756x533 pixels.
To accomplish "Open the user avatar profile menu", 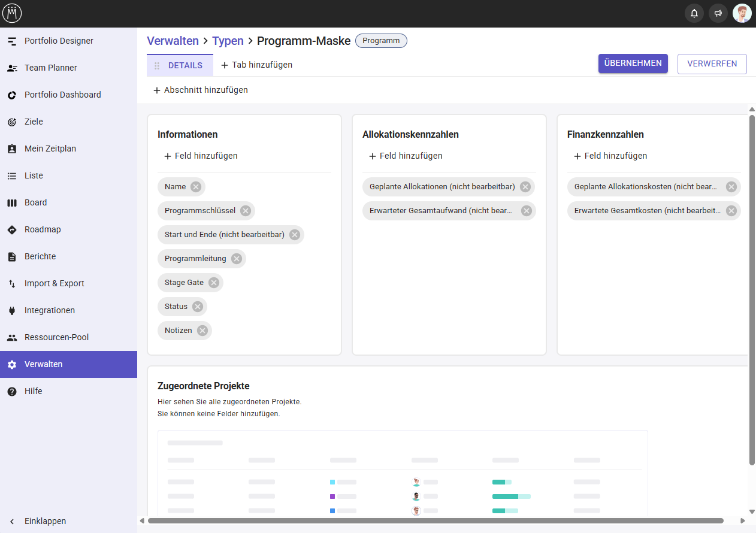I will pyautogui.click(x=742, y=13).
